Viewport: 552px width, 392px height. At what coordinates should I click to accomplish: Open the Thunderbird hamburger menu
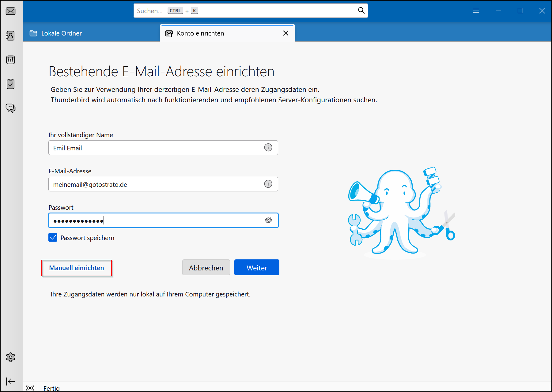(476, 11)
